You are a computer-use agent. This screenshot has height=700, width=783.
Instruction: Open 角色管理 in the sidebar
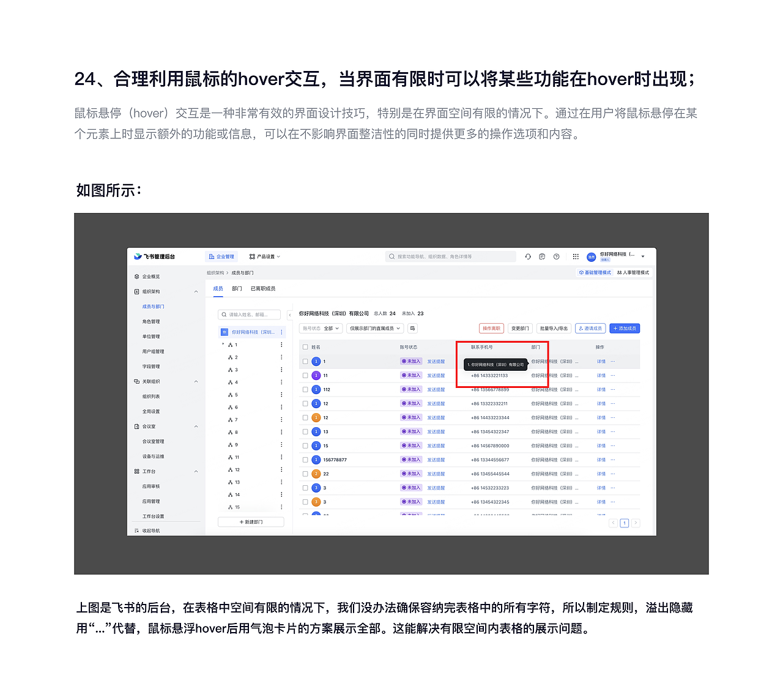click(x=151, y=322)
